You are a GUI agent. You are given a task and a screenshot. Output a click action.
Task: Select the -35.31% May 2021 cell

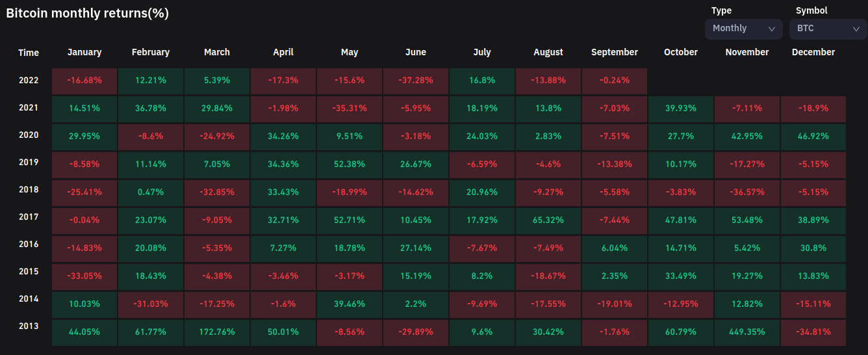[x=350, y=109]
